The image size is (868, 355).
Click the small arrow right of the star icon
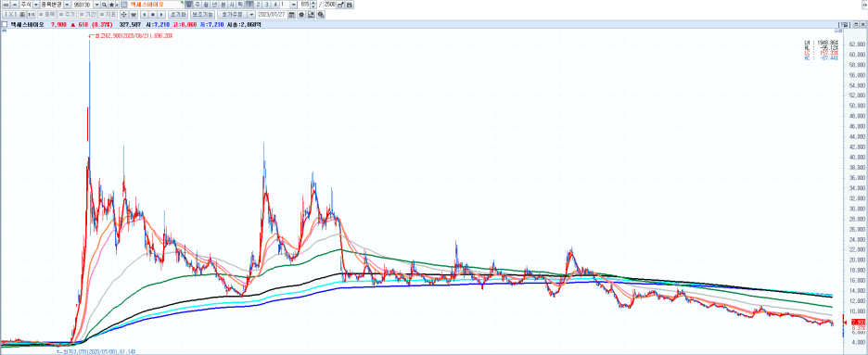pos(117,5)
